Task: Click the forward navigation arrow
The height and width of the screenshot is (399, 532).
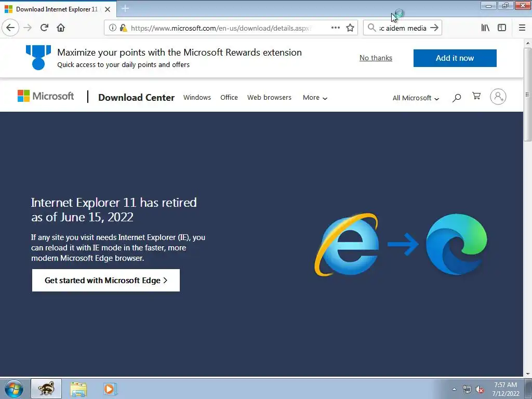Action: pos(28,28)
